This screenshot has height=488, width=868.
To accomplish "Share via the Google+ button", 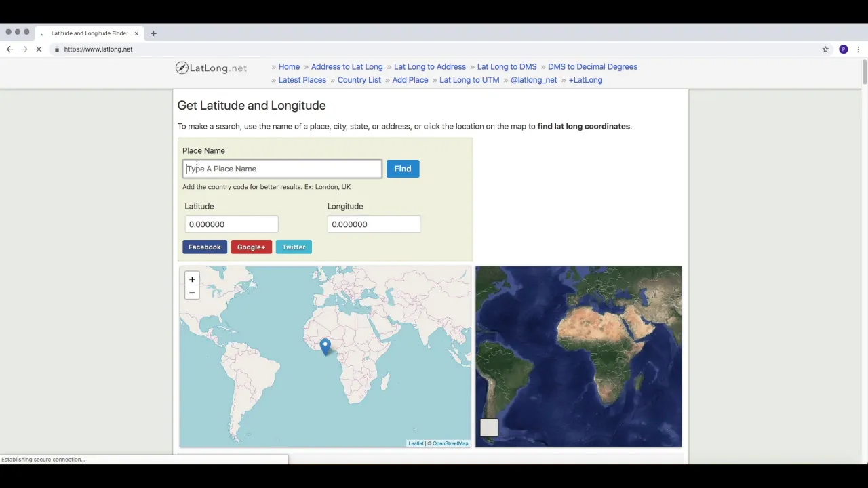I will 251,247.
